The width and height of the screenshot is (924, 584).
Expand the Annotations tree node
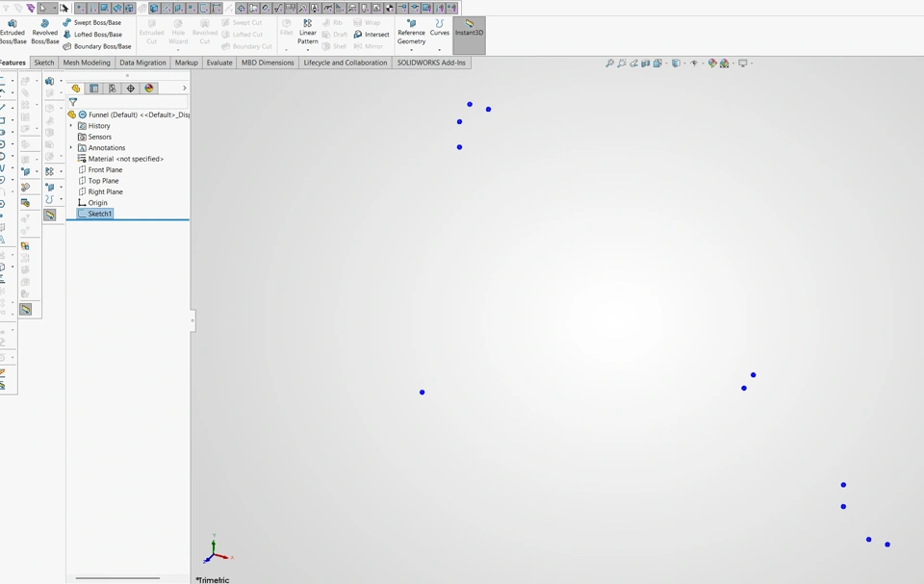coord(71,147)
